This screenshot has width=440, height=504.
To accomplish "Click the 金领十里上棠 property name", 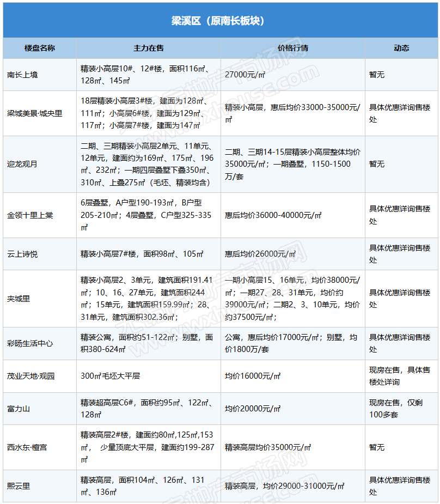I will (30, 215).
